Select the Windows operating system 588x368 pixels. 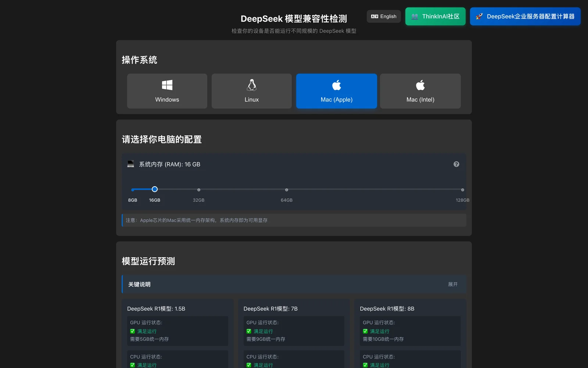point(167,91)
